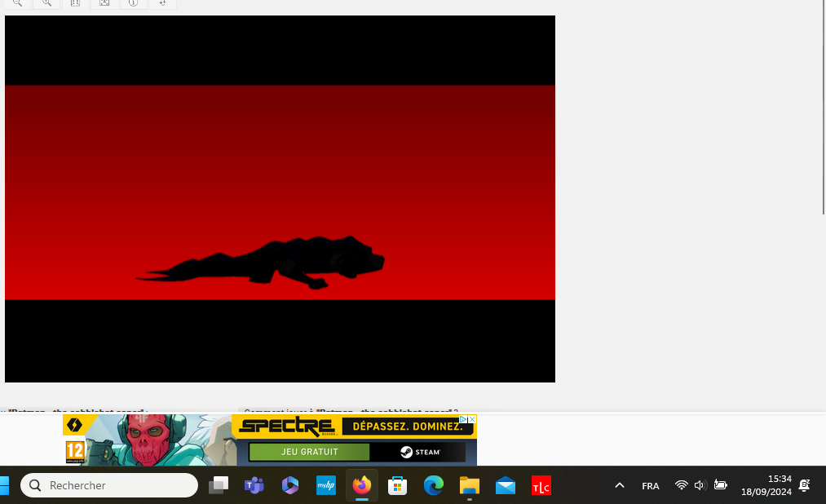The height and width of the screenshot is (504, 826).
Task: Open Microsoft Edge from the taskbar
Action: (433, 486)
